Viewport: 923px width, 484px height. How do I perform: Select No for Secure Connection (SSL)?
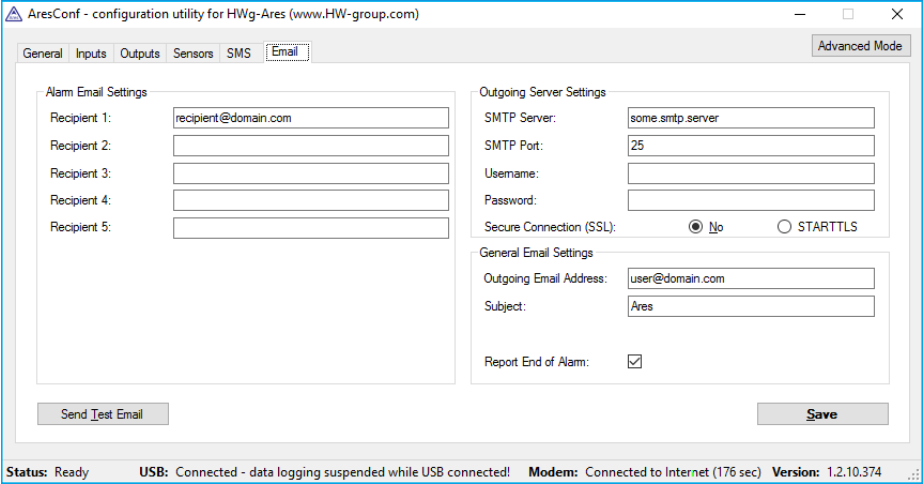click(x=696, y=227)
